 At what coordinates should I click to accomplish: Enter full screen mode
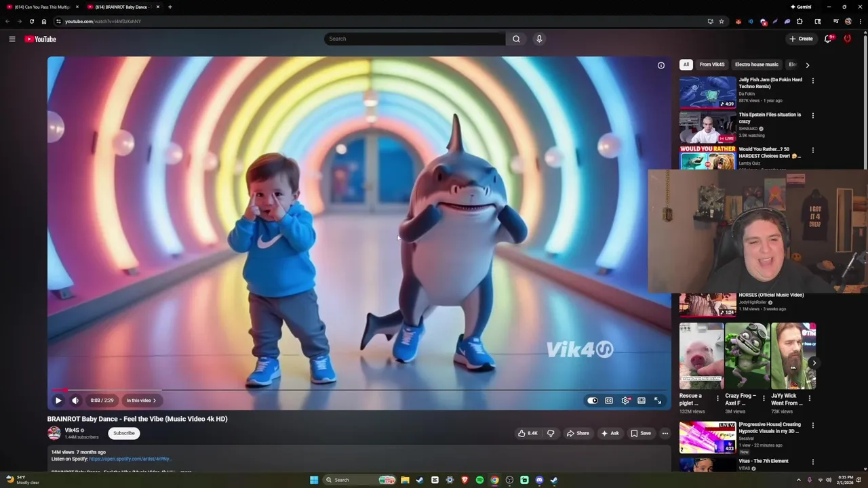pos(658,401)
